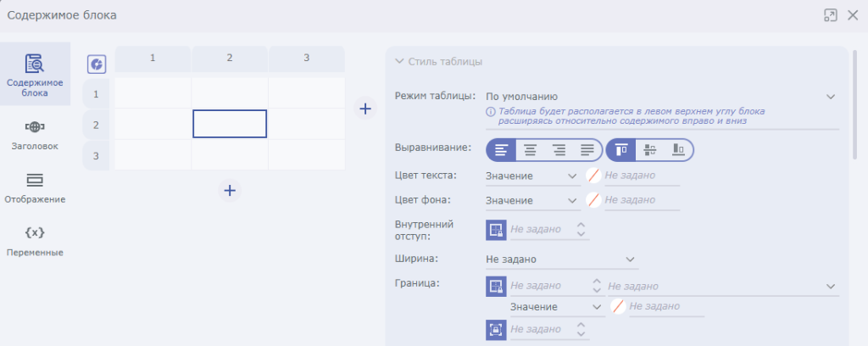This screenshot has width=868, height=346.
Task: Open the Переменные tab
Action: coord(35,242)
